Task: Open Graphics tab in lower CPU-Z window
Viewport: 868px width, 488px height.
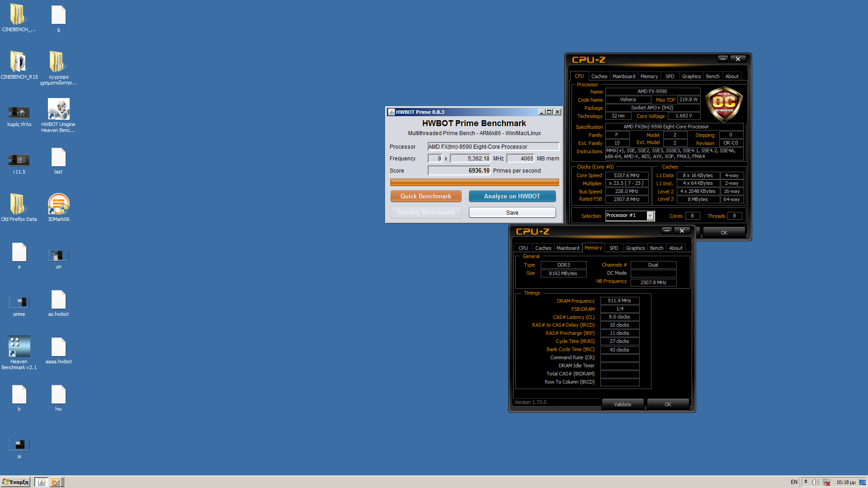Action: (x=635, y=248)
